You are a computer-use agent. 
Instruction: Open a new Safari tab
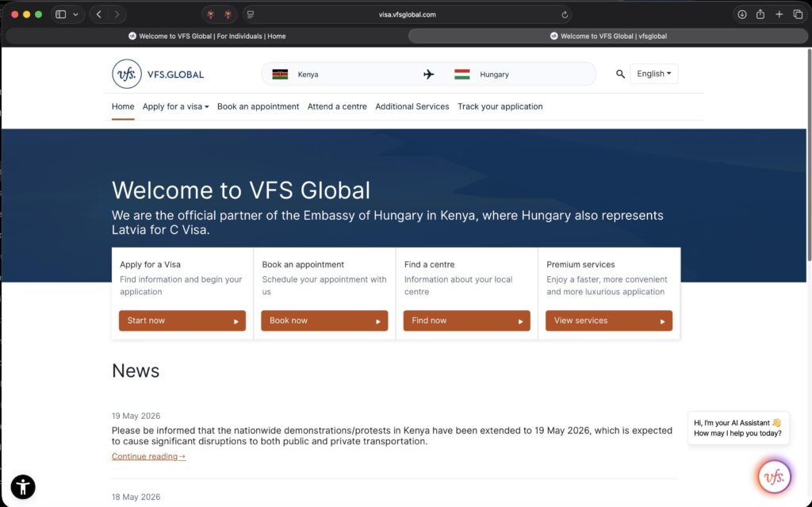point(779,14)
